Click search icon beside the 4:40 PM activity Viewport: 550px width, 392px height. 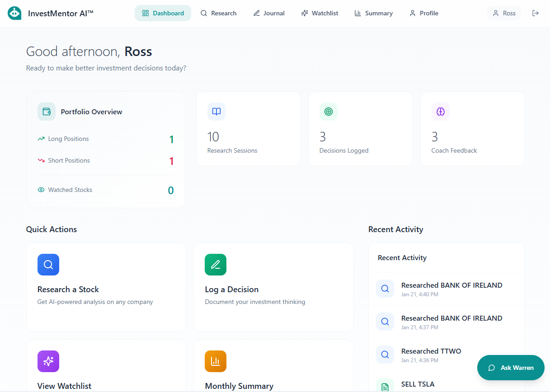pyautogui.click(x=385, y=289)
